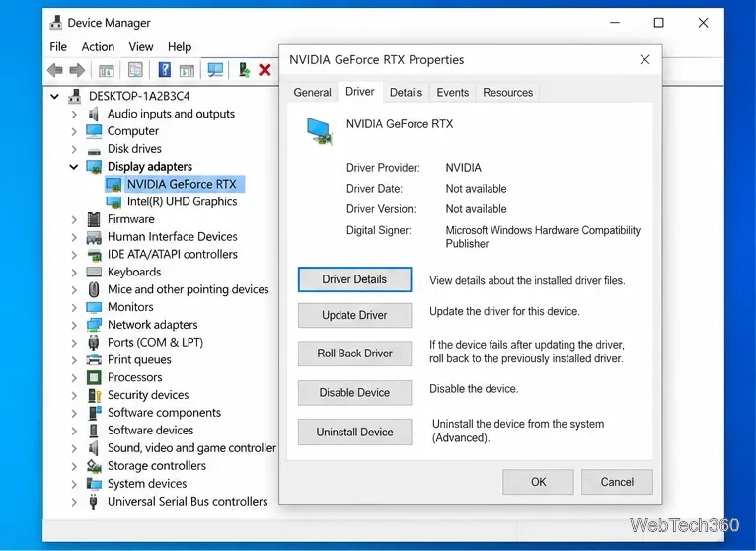The height and width of the screenshot is (551, 756).
Task: Click the Disk drives icon
Action: pos(94,150)
